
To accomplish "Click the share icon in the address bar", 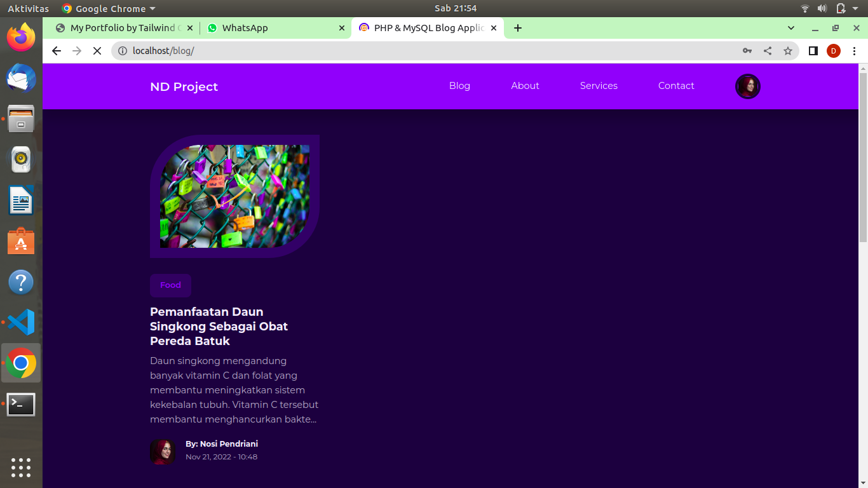I will (x=768, y=51).
